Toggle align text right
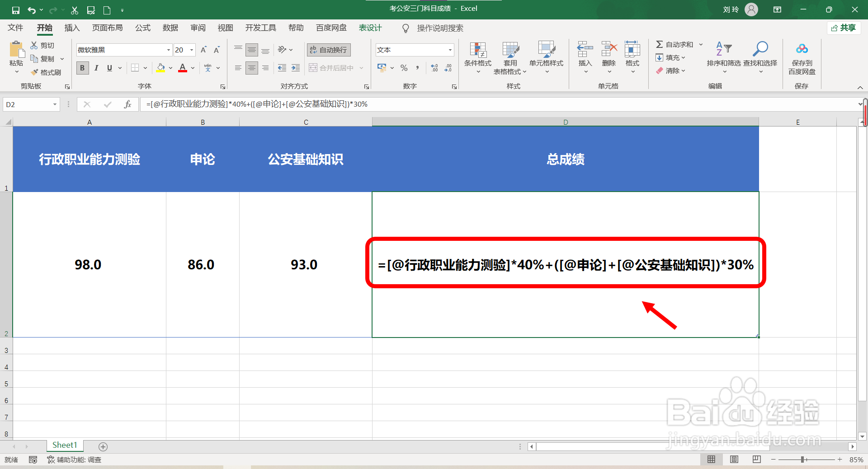 click(x=265, y=68)
